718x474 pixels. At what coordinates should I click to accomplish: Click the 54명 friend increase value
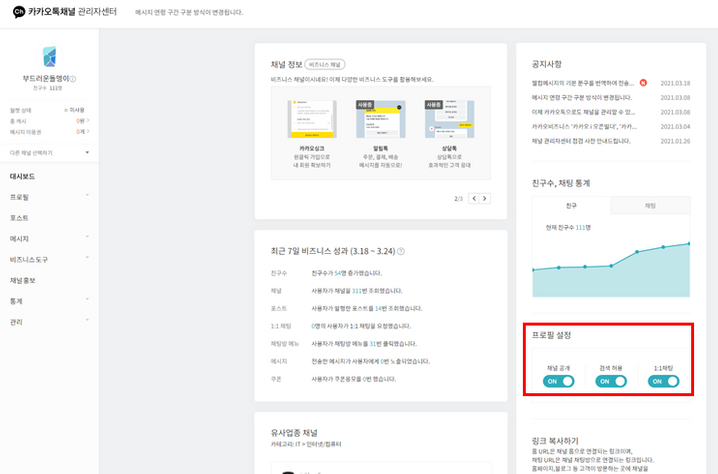pos(339,273)
